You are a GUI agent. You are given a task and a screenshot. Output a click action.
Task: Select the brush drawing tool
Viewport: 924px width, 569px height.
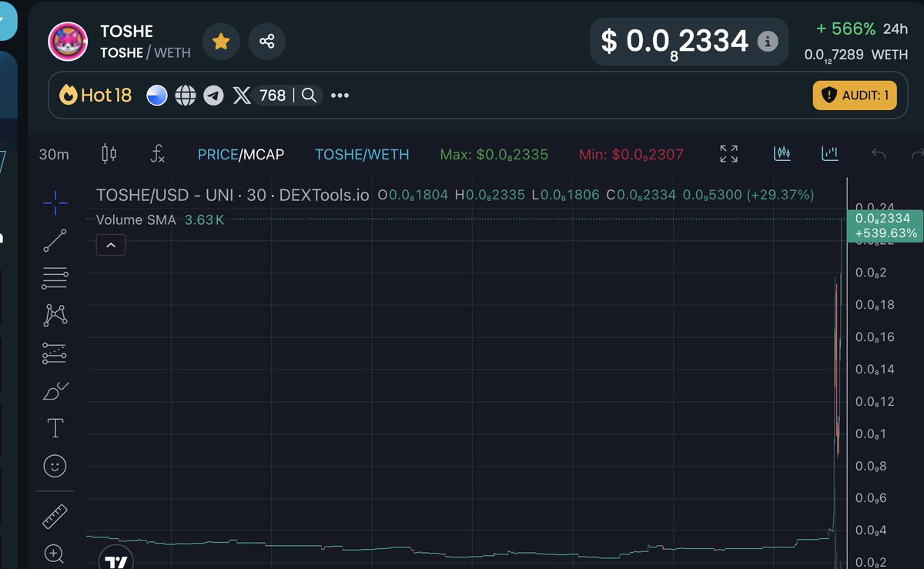55,392
